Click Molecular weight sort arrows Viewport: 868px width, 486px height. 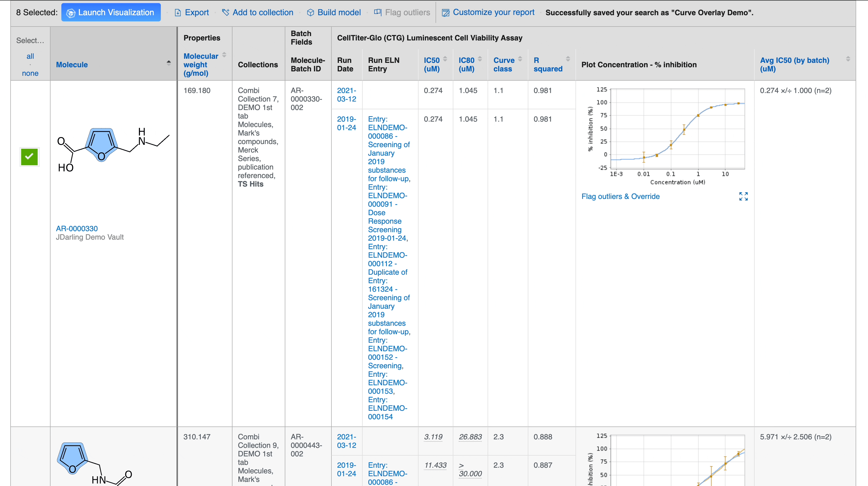(224, 55)
